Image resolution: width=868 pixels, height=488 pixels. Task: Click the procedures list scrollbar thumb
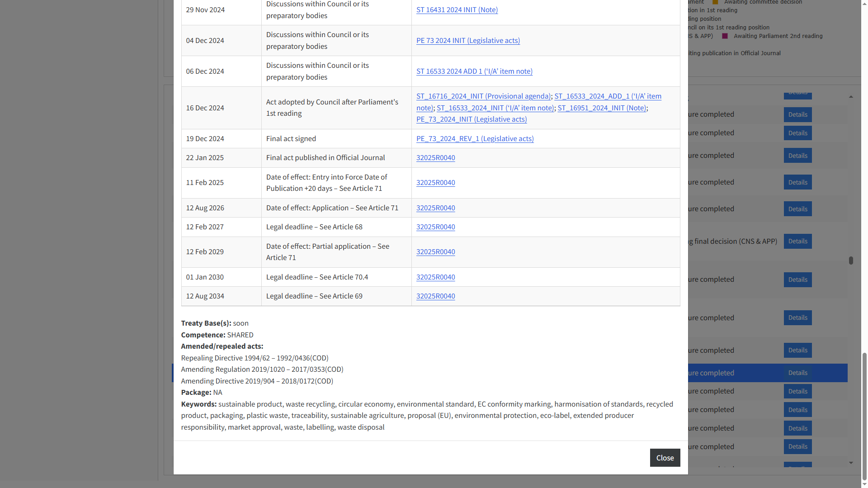click(x=851, y=261)
